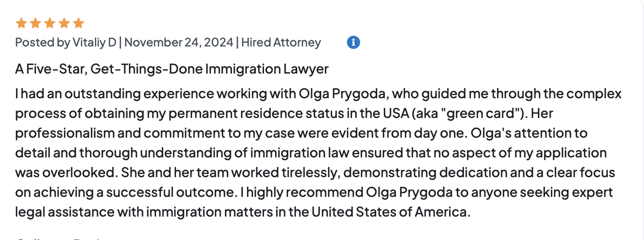This screenshot has height=240, width=644.
Task: Collapse the review using the cut-off bottom link
Action: 54,237
